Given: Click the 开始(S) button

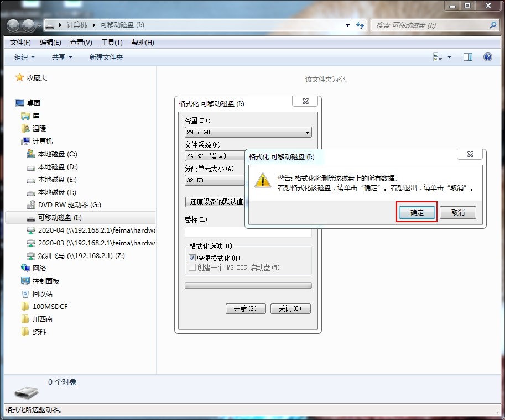Looking at the screenshot, I should (x=246, y=308).
